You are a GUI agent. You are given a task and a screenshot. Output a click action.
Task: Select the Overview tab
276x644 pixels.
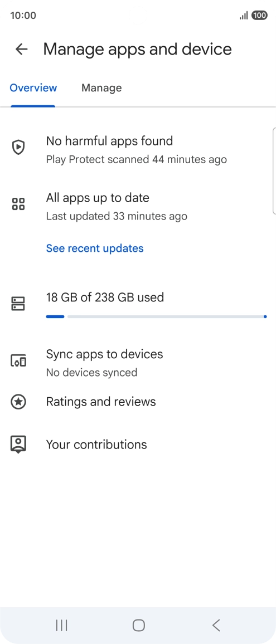click(33, 88)
